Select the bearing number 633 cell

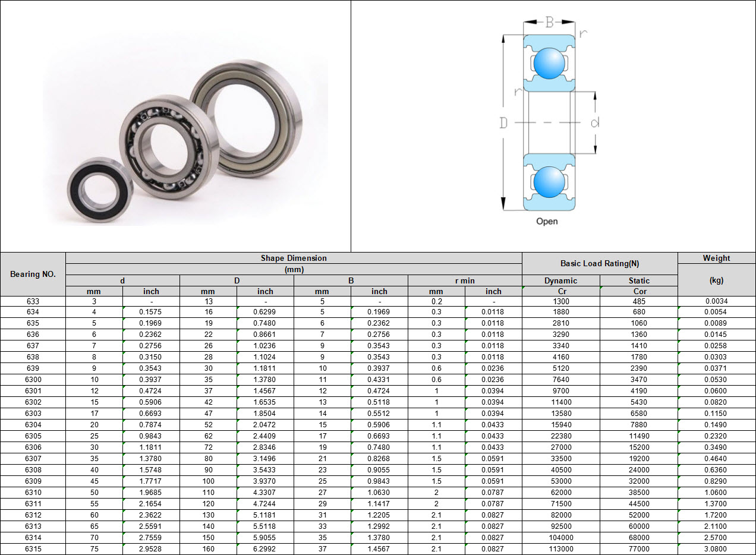[33, 301]
